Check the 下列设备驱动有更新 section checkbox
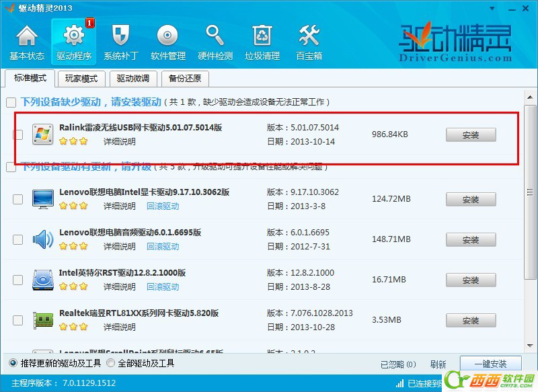Screen dimensions: 538x392 [11, 167]
